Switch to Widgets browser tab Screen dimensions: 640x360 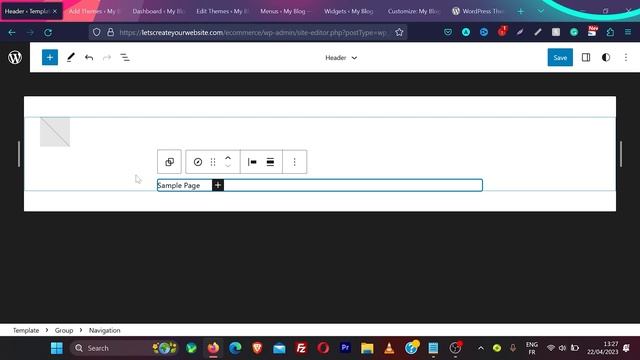(x=349, y=11)
